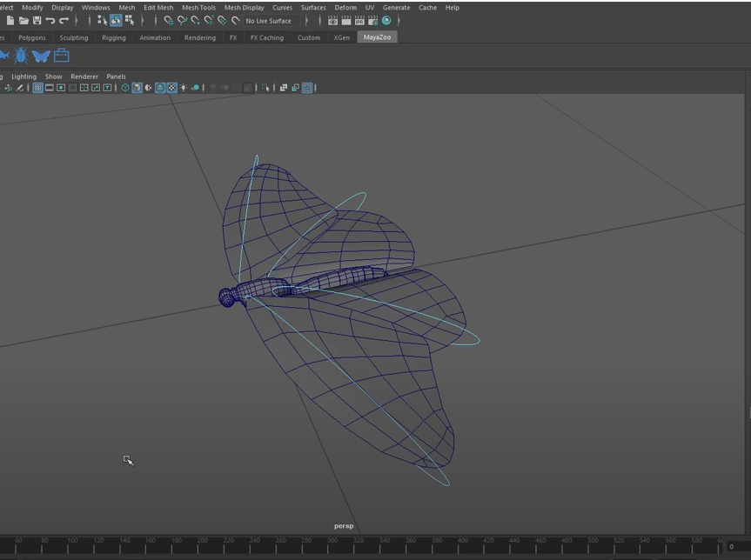Toggle the grid display in the viewport

tap(38, 88)
